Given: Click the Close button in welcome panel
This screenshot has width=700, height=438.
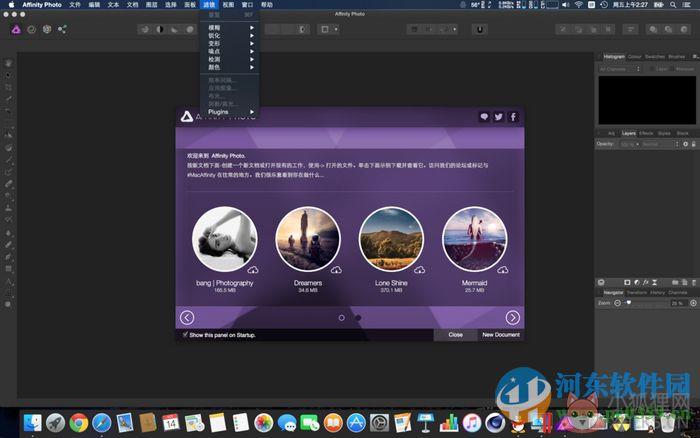Looking at the screenshot, I should [455, 334].
